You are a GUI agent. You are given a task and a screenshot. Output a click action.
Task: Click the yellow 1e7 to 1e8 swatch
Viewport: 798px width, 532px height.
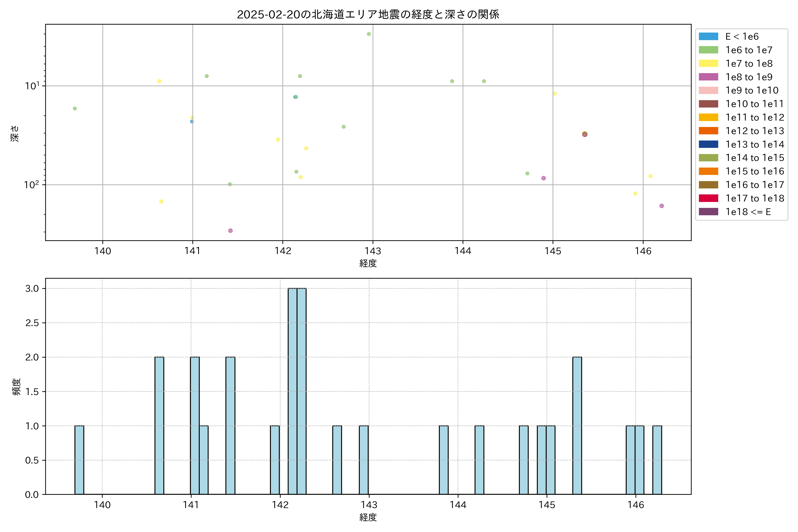pyautogui.click(x=708, y=63)
